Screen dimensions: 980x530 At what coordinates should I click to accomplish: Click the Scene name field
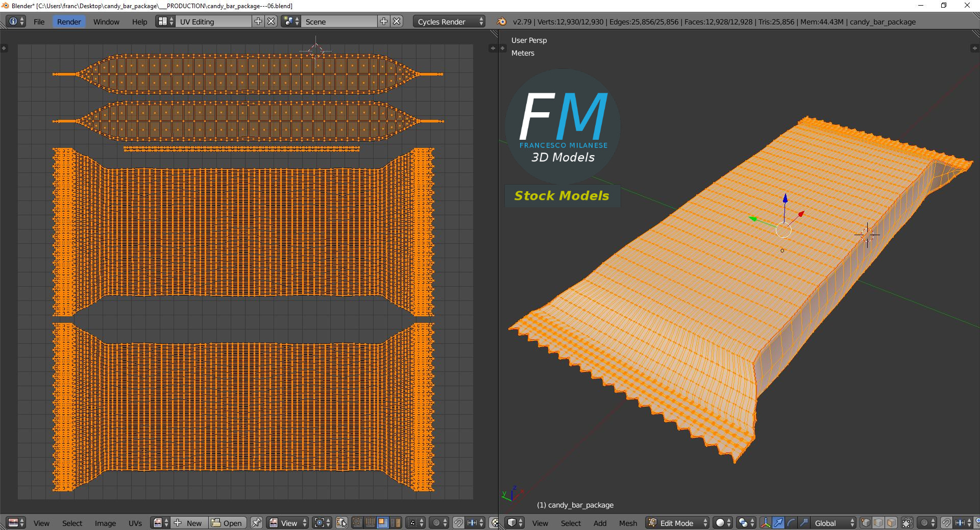coord(339,21)
